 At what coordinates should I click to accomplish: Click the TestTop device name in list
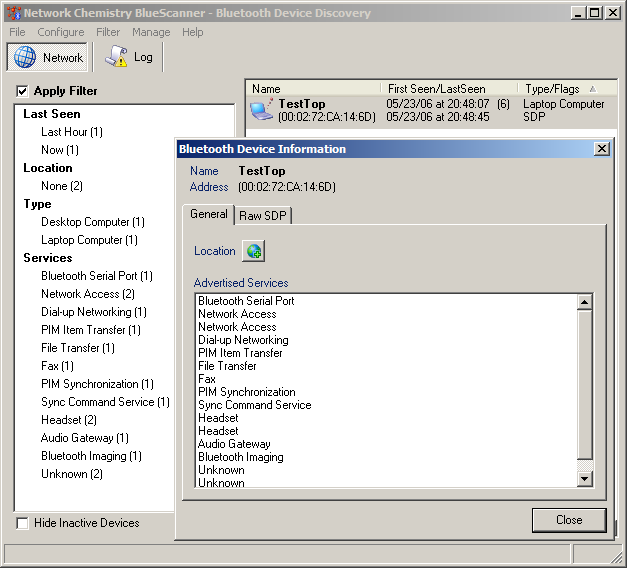[302, 104]
